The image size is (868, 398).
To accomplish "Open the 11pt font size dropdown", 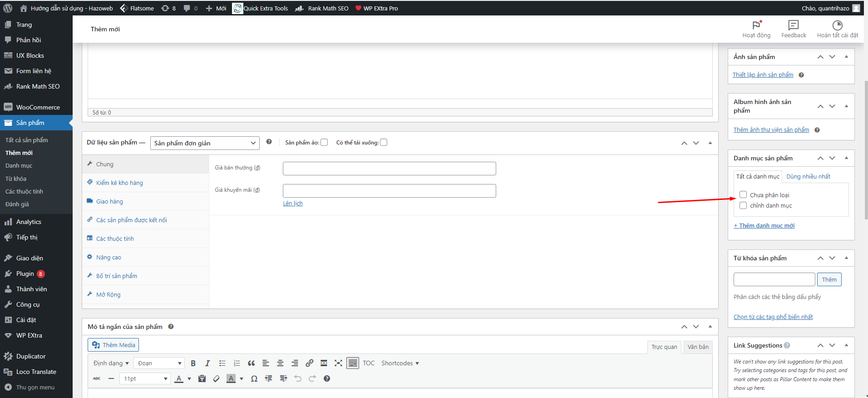I will (x=145, y=378).
